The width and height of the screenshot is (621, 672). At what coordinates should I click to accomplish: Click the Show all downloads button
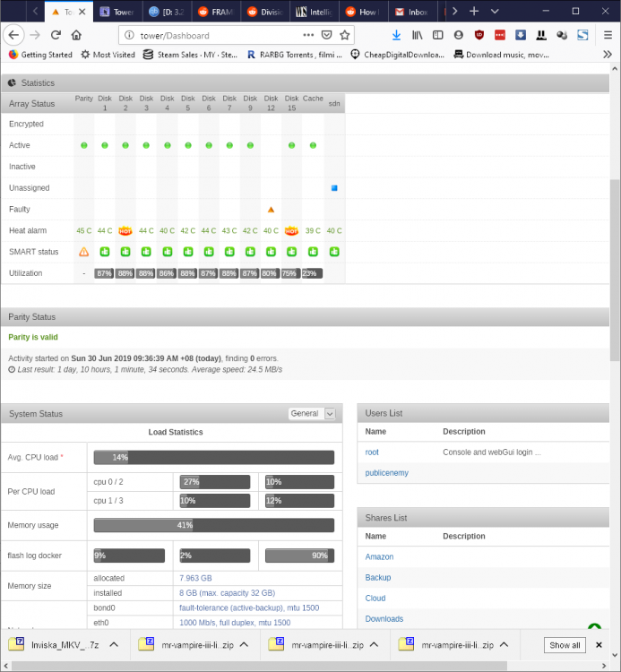pyautogui.click(x=565, y=645)
